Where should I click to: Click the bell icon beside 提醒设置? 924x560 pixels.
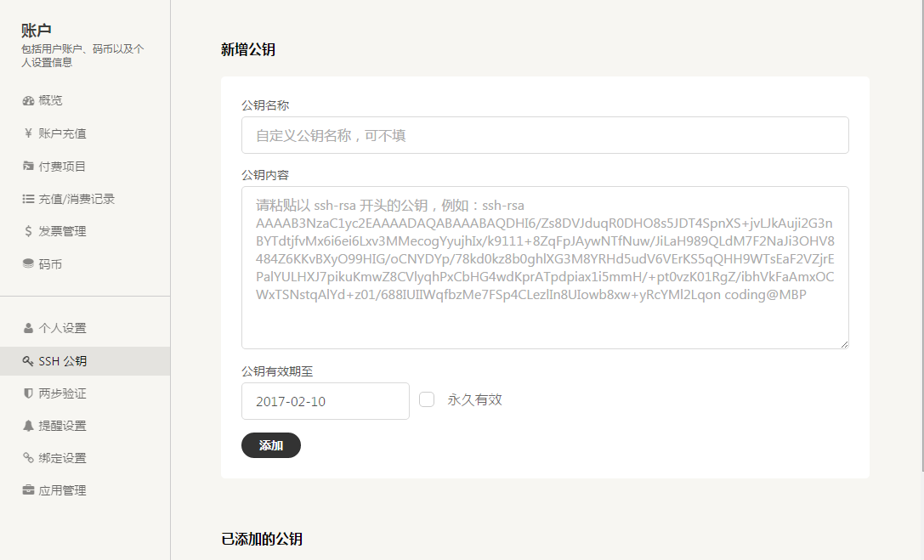click(28, 425)
